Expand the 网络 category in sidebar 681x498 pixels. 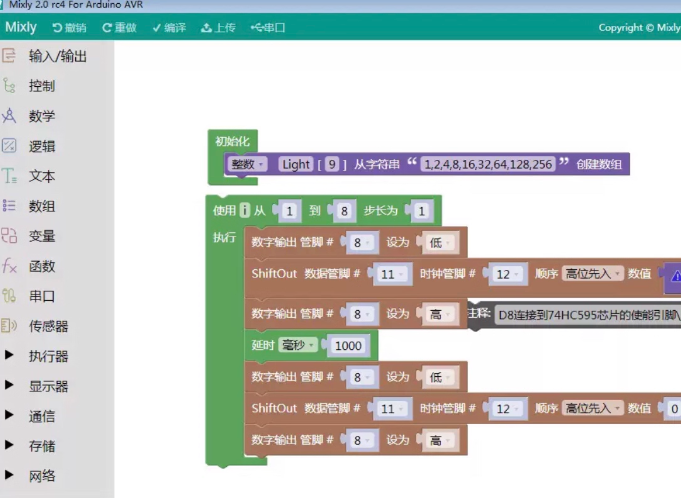tap(42, 476)
